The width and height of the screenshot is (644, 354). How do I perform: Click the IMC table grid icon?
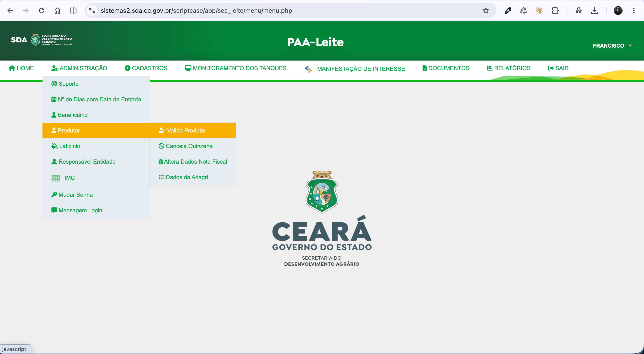tap(55, 178)
